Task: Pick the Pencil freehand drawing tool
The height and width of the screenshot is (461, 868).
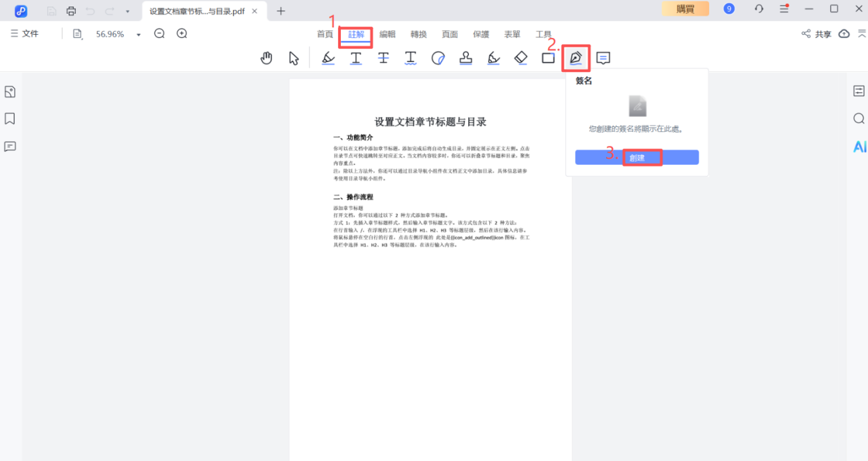Action: pos(493,58)
